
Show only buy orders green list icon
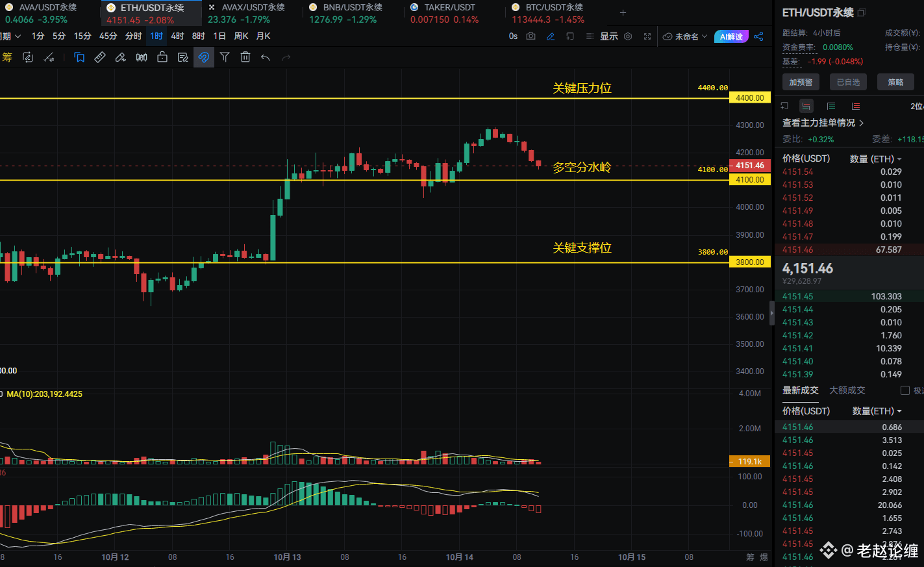tap(831, 106)
